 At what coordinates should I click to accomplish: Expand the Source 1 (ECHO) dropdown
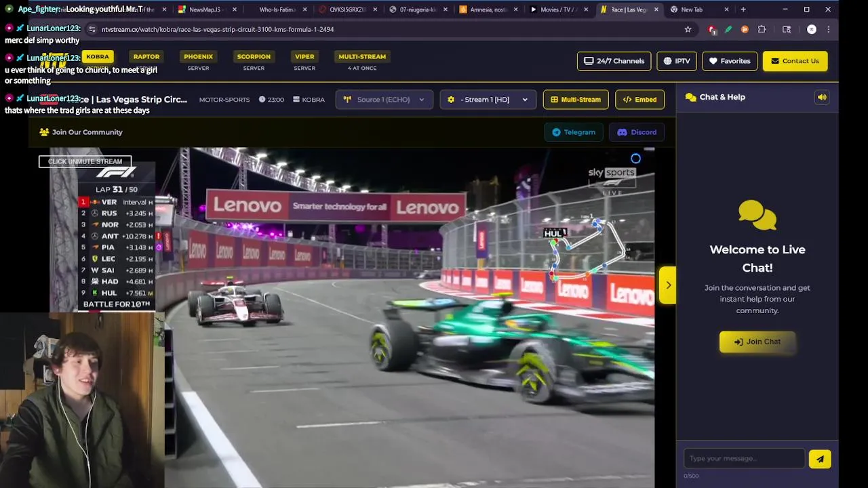(384, 100)
